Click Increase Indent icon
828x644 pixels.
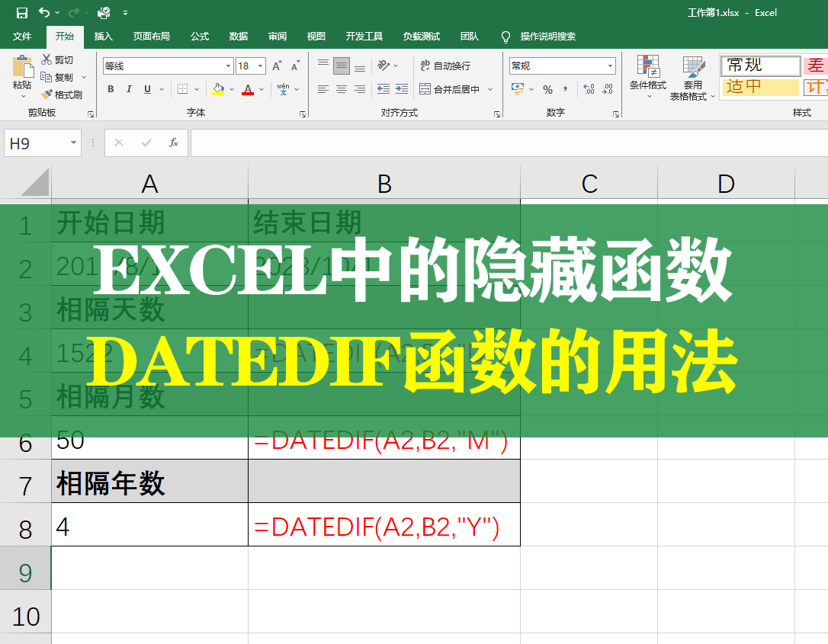(x=402, y=89)
